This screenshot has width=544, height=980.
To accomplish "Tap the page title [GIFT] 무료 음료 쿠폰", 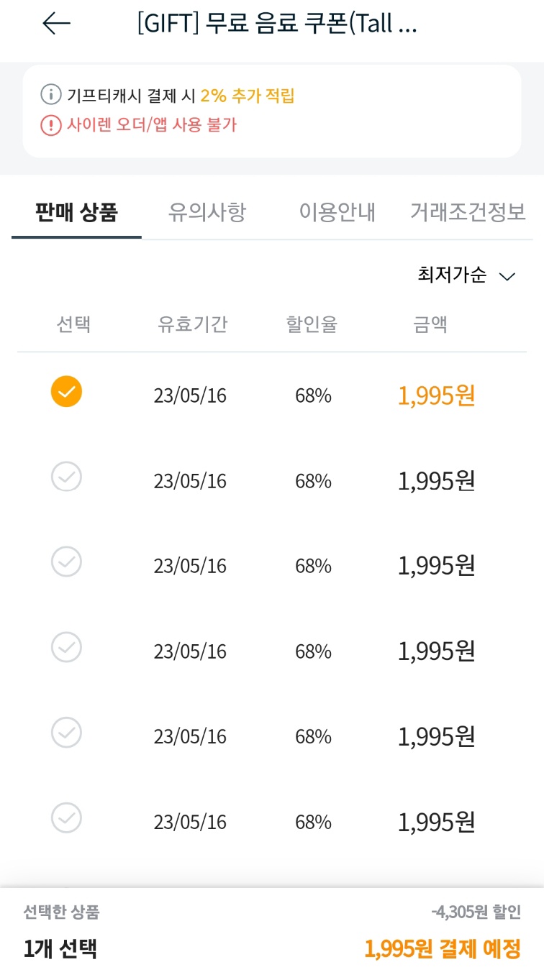I will coord(277,24).
